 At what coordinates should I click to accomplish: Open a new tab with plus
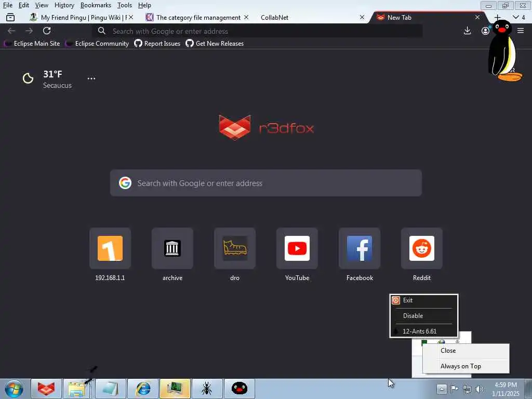497,17
